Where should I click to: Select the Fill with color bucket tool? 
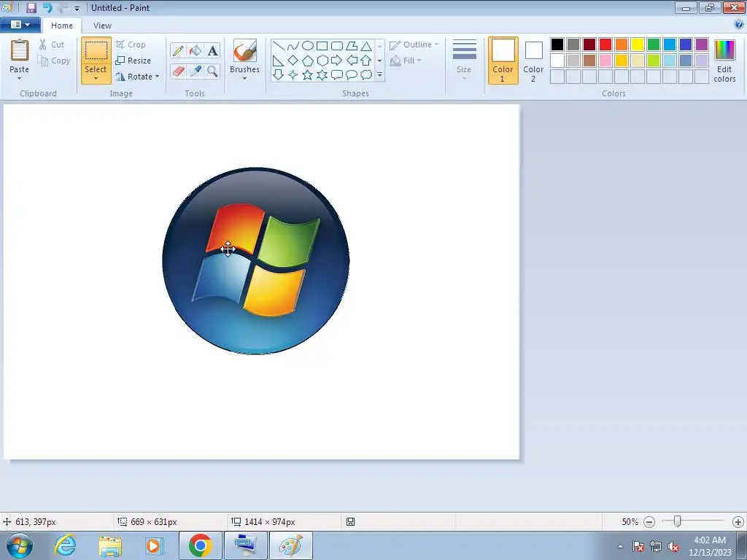pos(196,51)
